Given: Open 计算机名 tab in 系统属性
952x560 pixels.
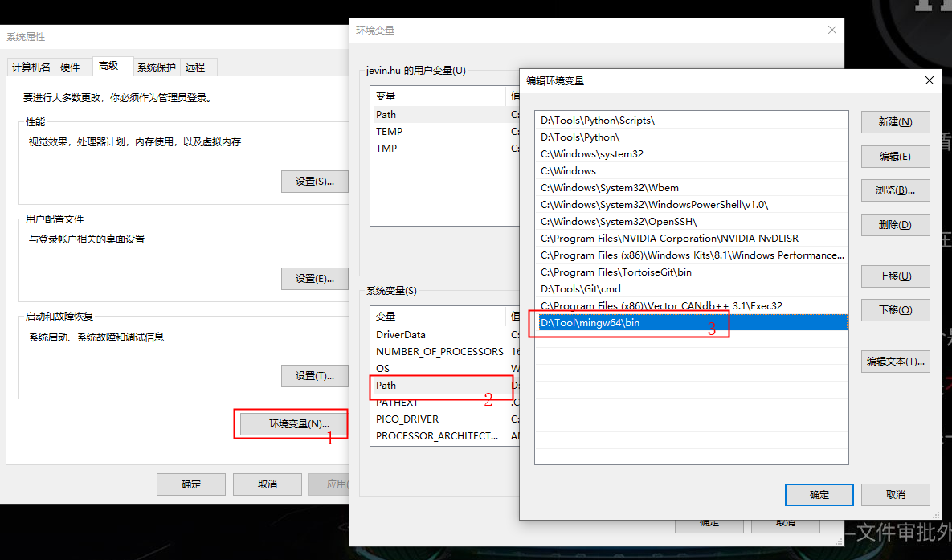Looking at the screenshot, I should [31, 67].
